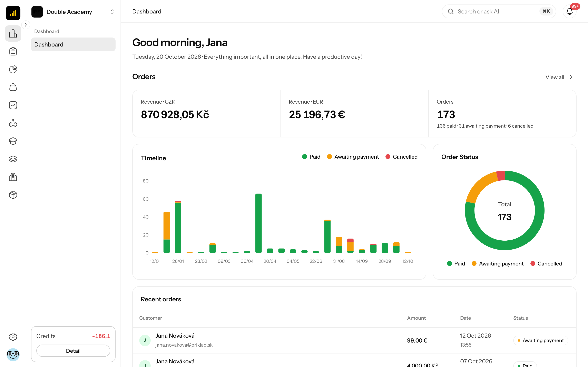Image resolution: width=588 pixels, height=367 pixels.
Task: Open the stacked layers sidebar icon
Action: [x=13, y=159]
